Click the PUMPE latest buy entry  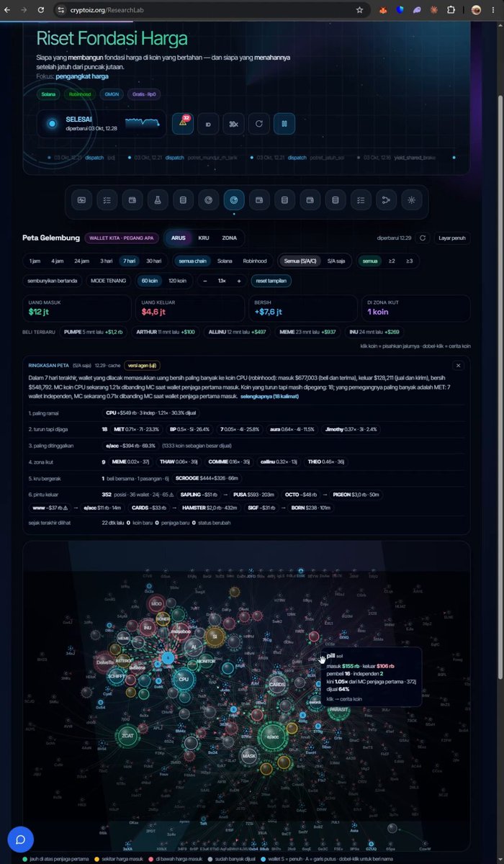click(x=94, y=332)
